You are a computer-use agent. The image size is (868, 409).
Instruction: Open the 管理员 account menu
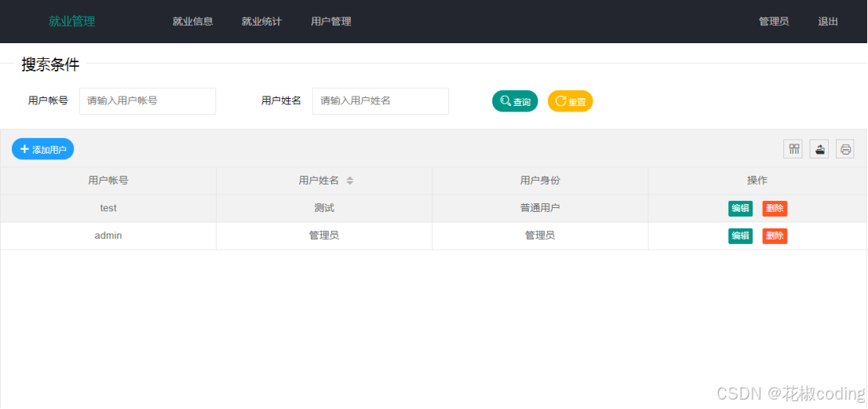[x=773, y=21]
